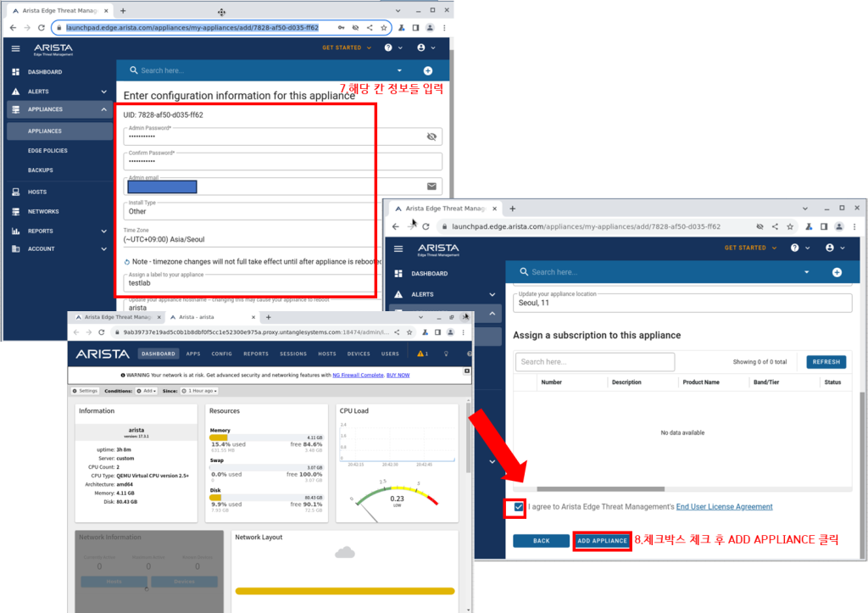Click the Arista logo in NG Firewall dashboard
This screenshot has height=613, width=868.
(x=103, y=354)
